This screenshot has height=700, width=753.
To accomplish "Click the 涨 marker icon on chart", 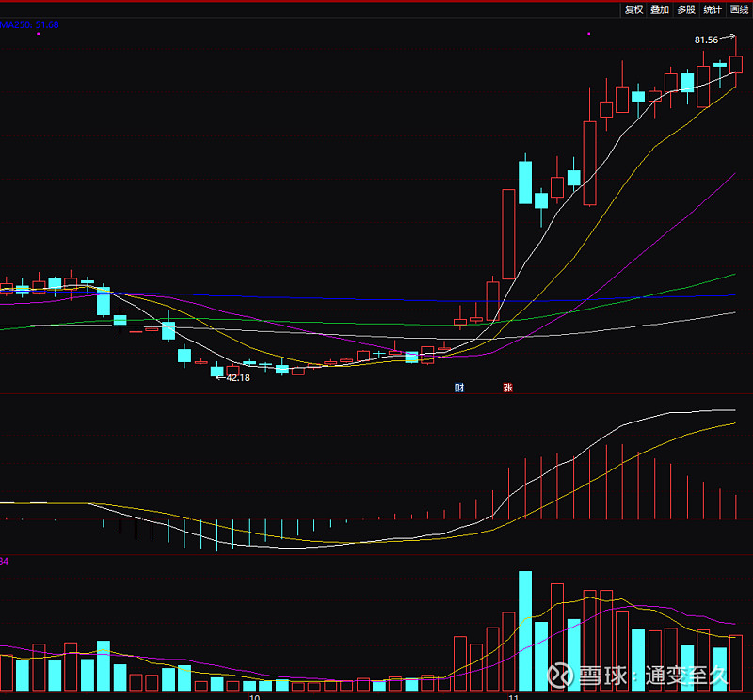I will [x=507, y=388].
